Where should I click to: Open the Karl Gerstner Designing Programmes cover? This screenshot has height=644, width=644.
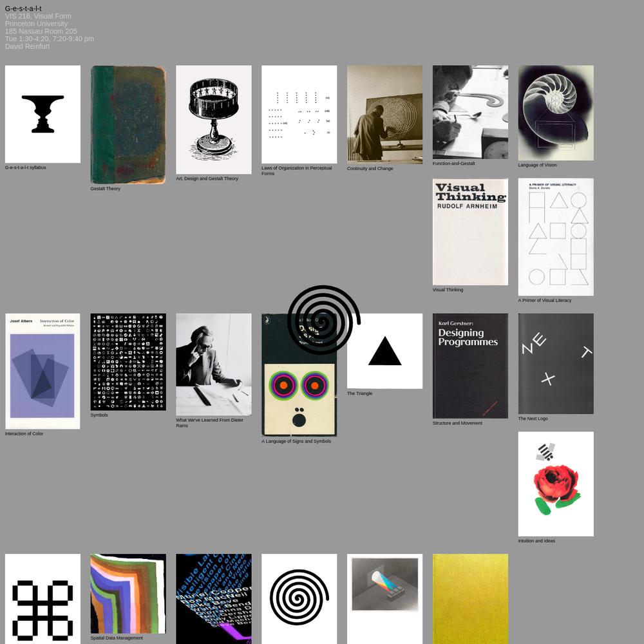(x=470, y=366)
